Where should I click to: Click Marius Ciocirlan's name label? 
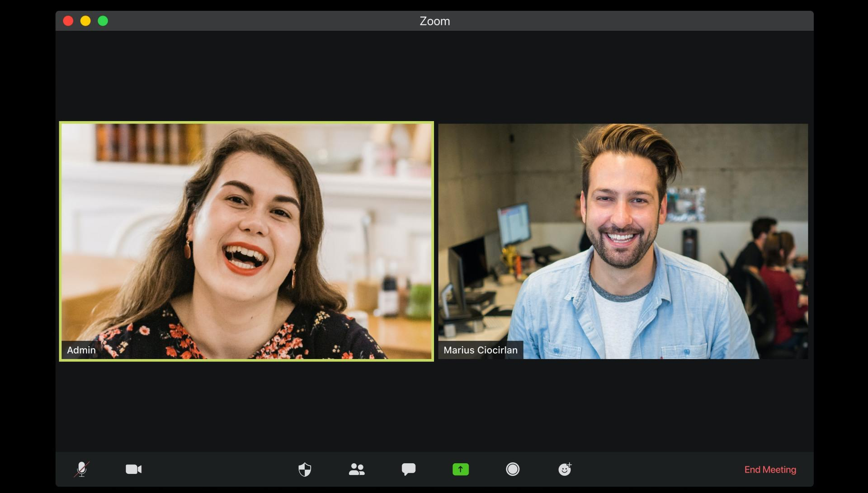pyautogui.click(x=480, y=350)
